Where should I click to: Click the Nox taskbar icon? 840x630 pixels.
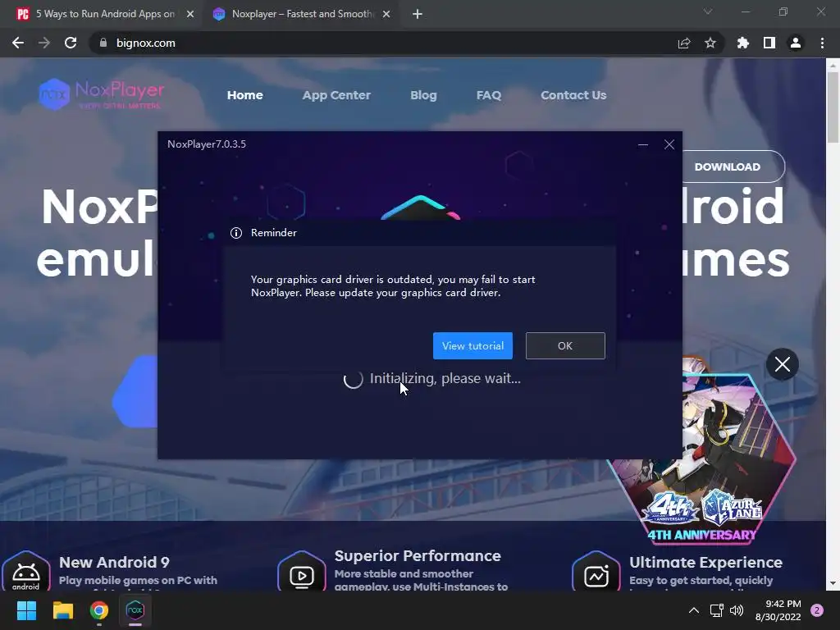[x=135, y=610]
